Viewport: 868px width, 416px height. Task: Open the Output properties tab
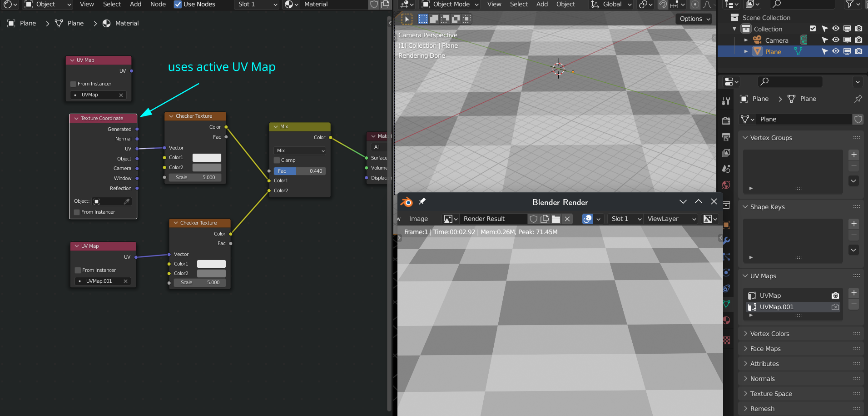726,137
